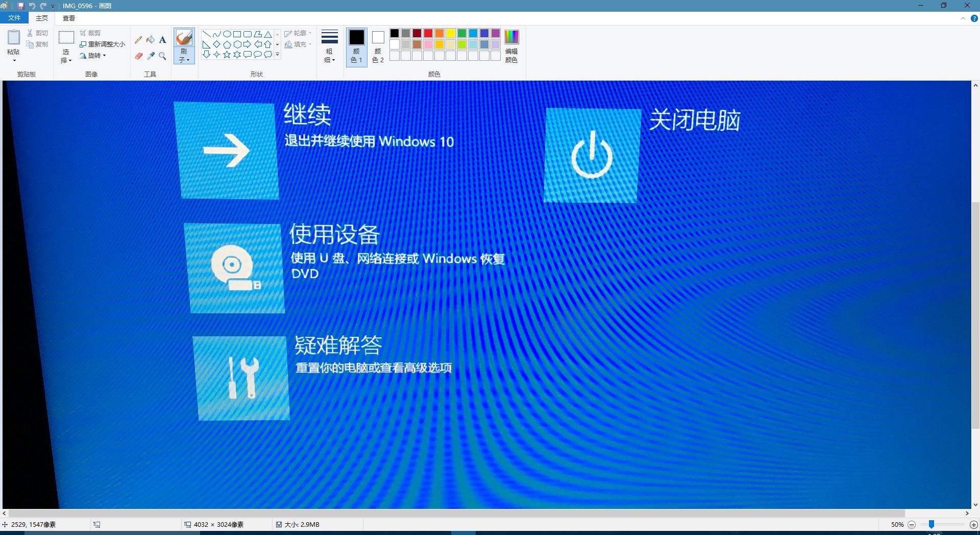Choose the Rectangle shape
The height and width of the screenshot is (535, 980).
(x=237, y=34)
